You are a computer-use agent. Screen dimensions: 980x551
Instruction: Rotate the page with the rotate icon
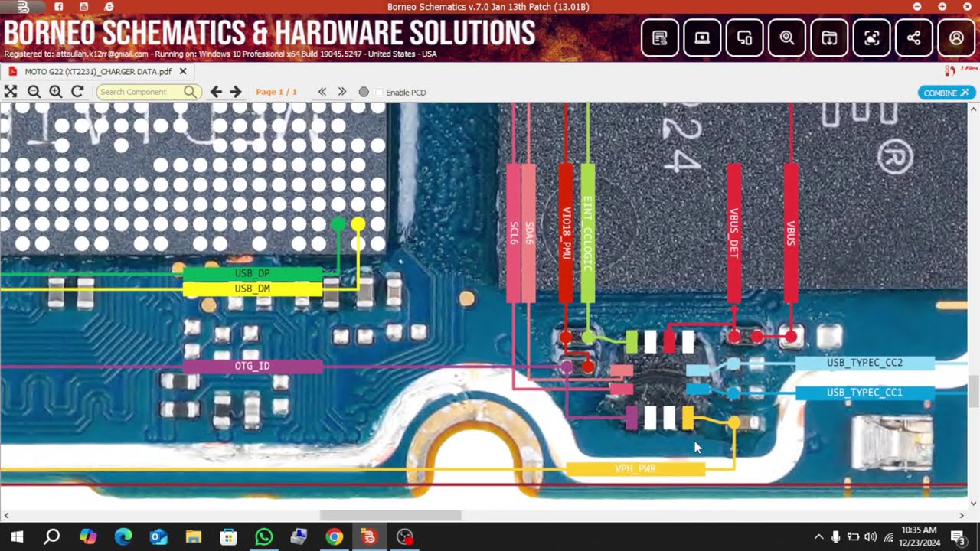point(77,92)
